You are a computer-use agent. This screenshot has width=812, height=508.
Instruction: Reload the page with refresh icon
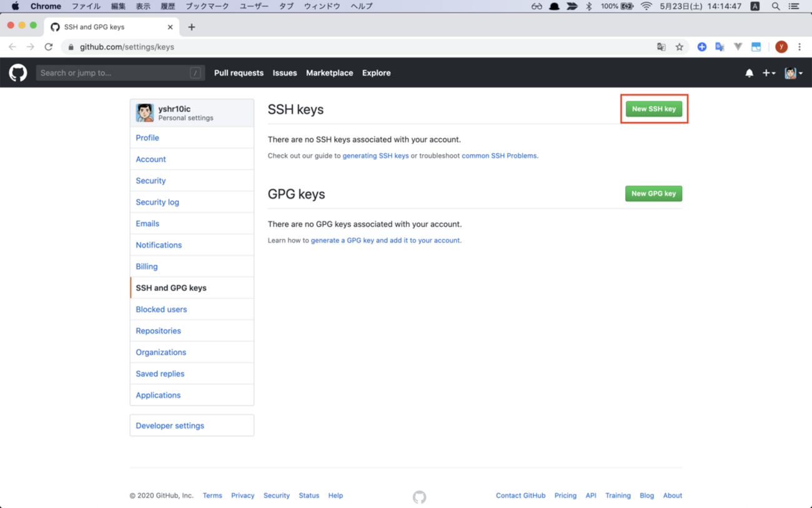(x=49, y=47)
